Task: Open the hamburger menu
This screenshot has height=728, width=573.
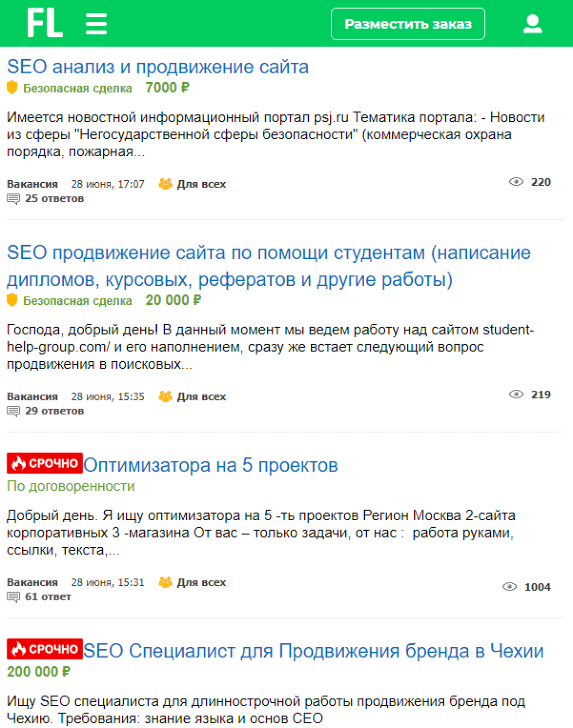Action: click(x=96, y=23)
